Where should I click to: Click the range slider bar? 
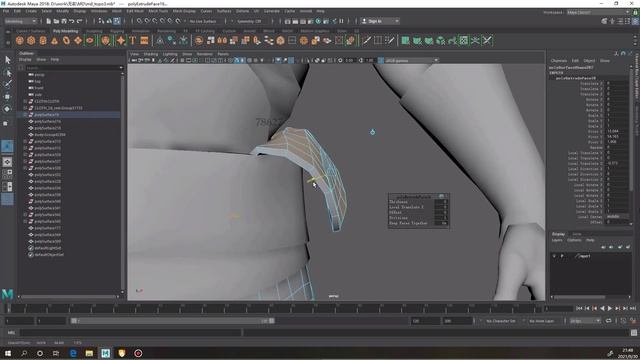point(172,321)
